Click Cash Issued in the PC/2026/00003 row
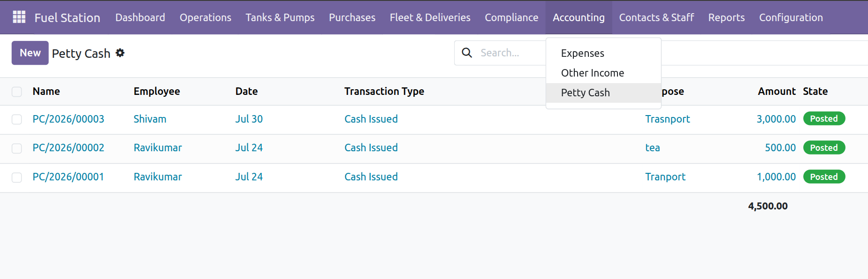Image resolution: width=868 pixels, height=279 pixels. coord(371,119)
